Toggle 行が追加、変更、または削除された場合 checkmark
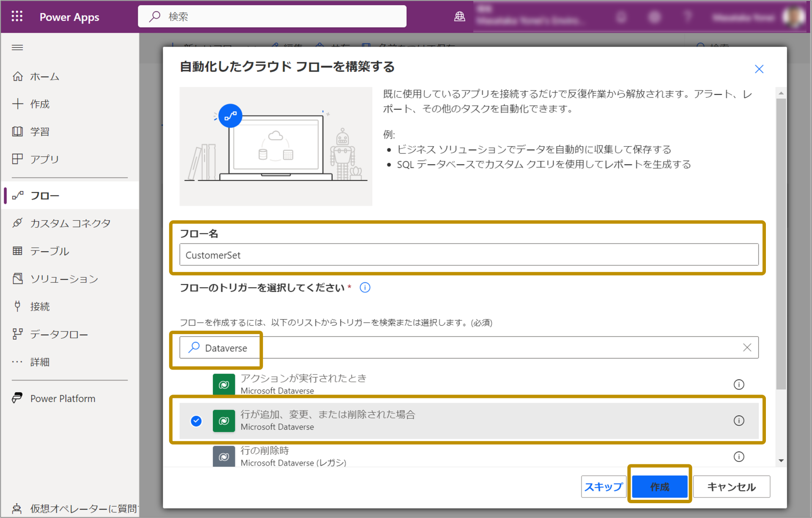 [196, 421]
